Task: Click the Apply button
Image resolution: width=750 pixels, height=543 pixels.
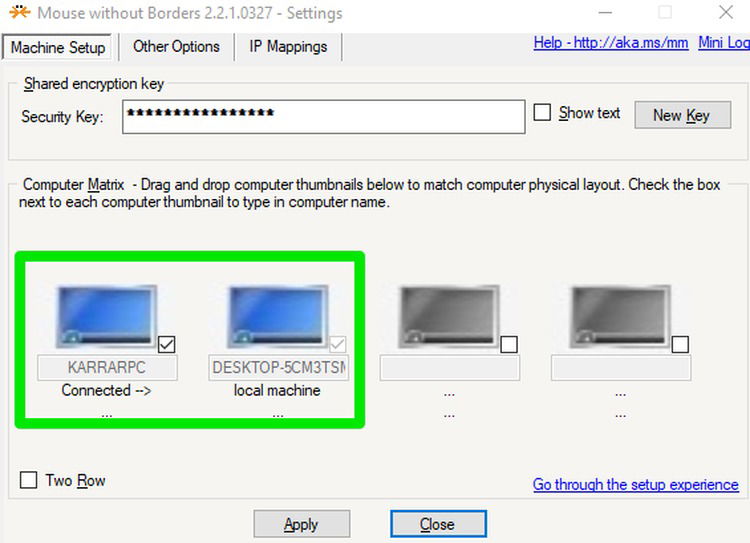Action: [301, 524]
